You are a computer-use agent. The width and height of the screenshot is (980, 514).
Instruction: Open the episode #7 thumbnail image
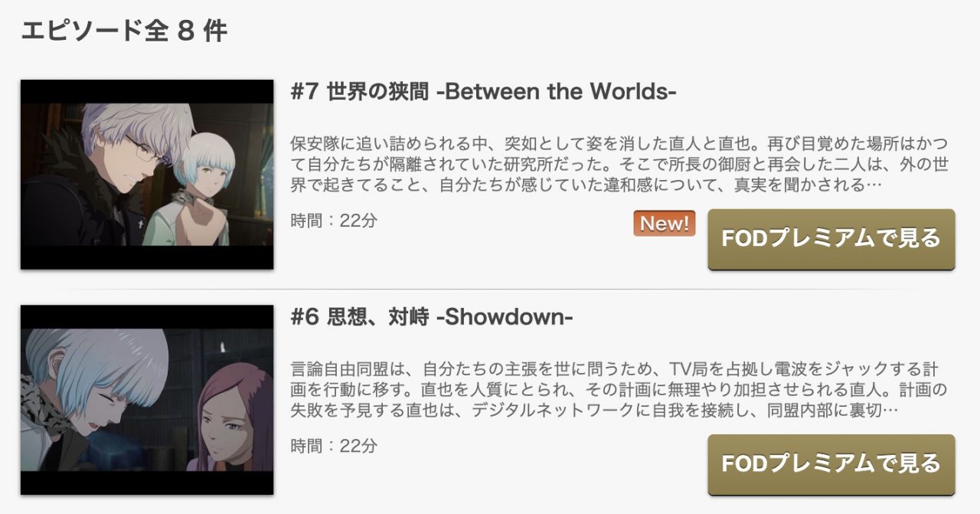pyautogui.click(x=147, y=175)
